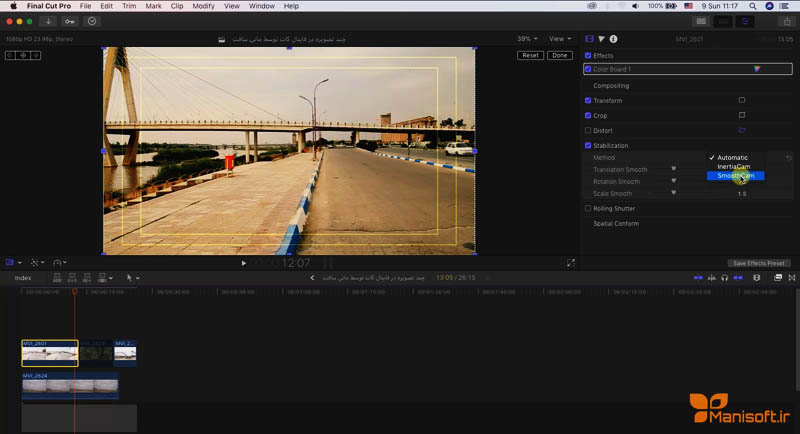800x434 pixels.
Task: Open Color Board 1 color wheel icon
Action: tap(757, 69)
